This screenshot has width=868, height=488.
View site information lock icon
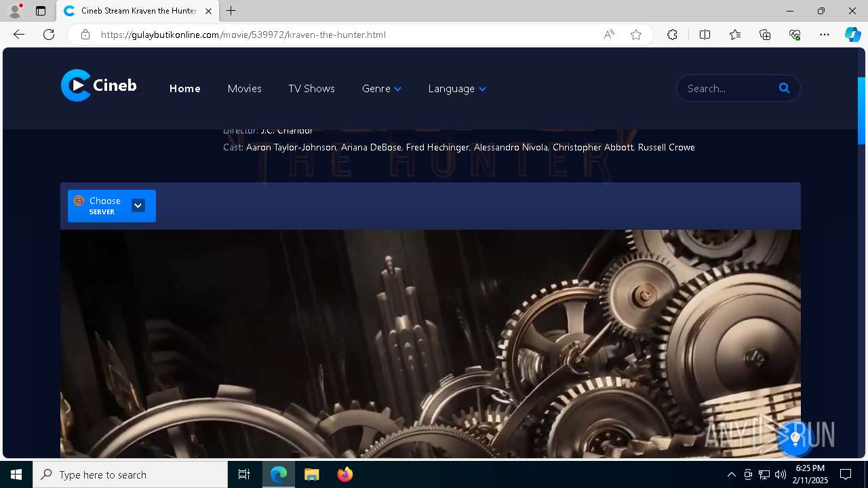tap(85, 35)
